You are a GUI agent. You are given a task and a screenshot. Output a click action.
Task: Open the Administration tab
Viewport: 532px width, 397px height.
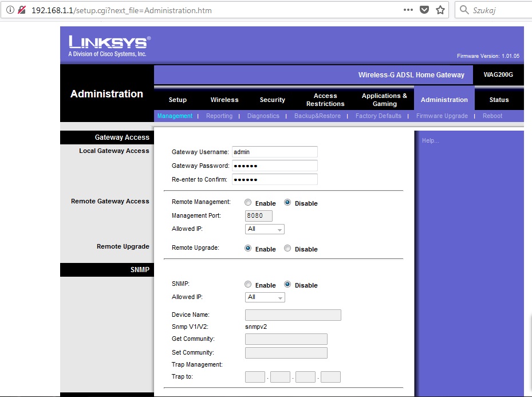[x=444, y=100]
